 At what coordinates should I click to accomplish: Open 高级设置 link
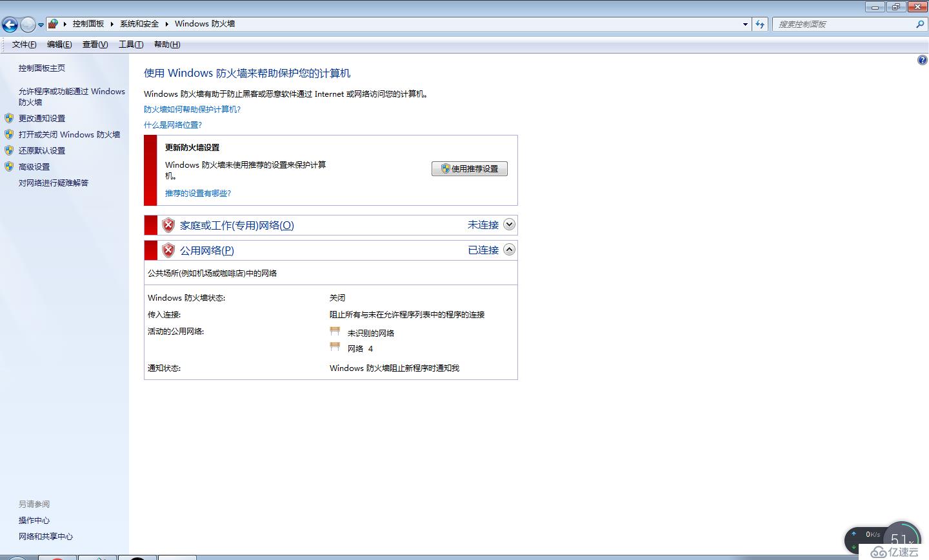pyautogui.click(x=34, y=167)
